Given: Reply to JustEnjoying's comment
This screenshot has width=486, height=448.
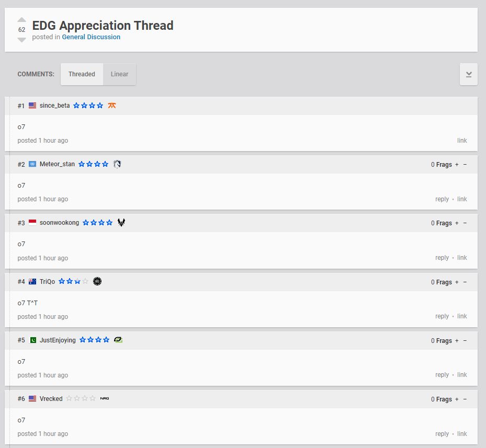Looking at the screenshot, I should (442, 375).
